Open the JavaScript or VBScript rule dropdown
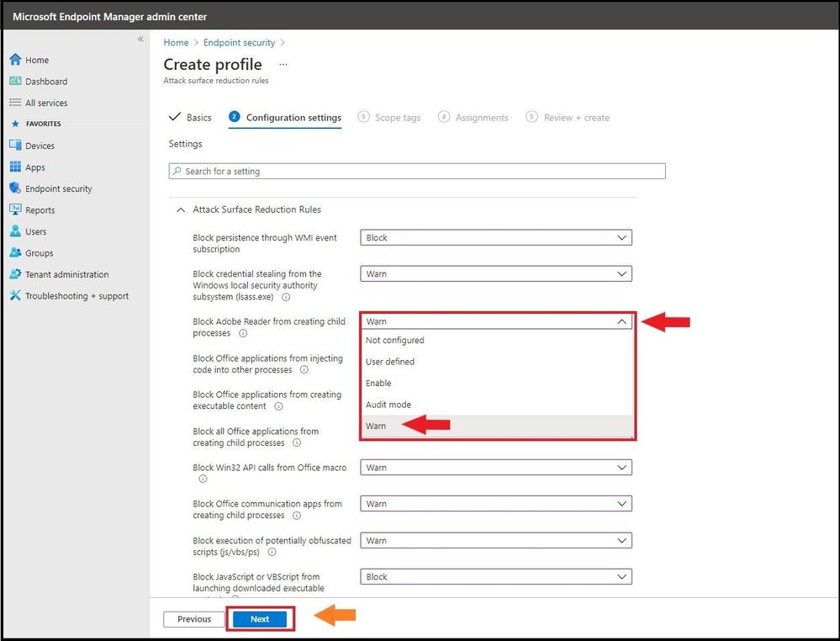This screenshot has width=840, height=641. click(496, 577)
